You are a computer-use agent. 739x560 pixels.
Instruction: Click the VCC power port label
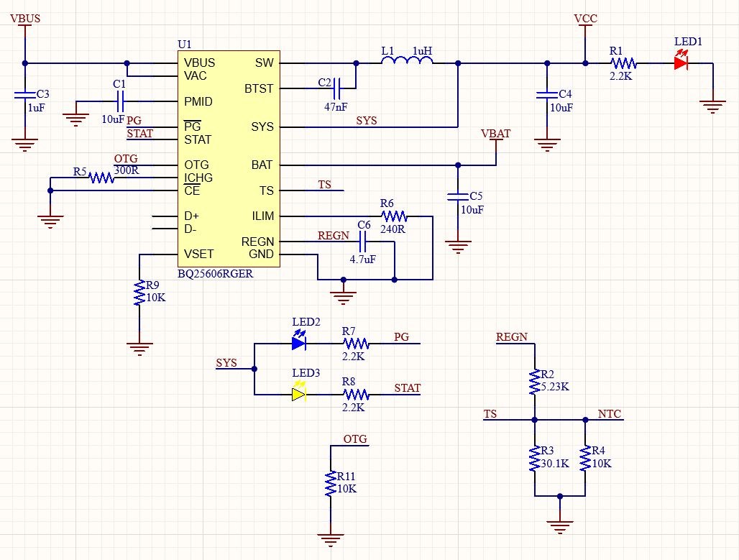(x=584, y=18)
